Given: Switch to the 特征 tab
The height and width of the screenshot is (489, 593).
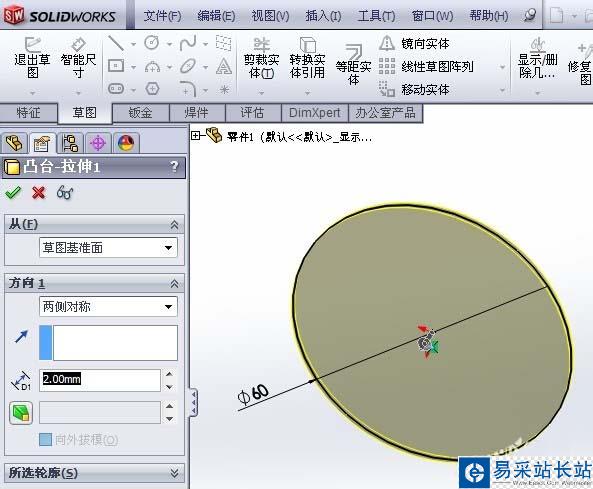Looking at the screenshot, I should click(29, 113).
